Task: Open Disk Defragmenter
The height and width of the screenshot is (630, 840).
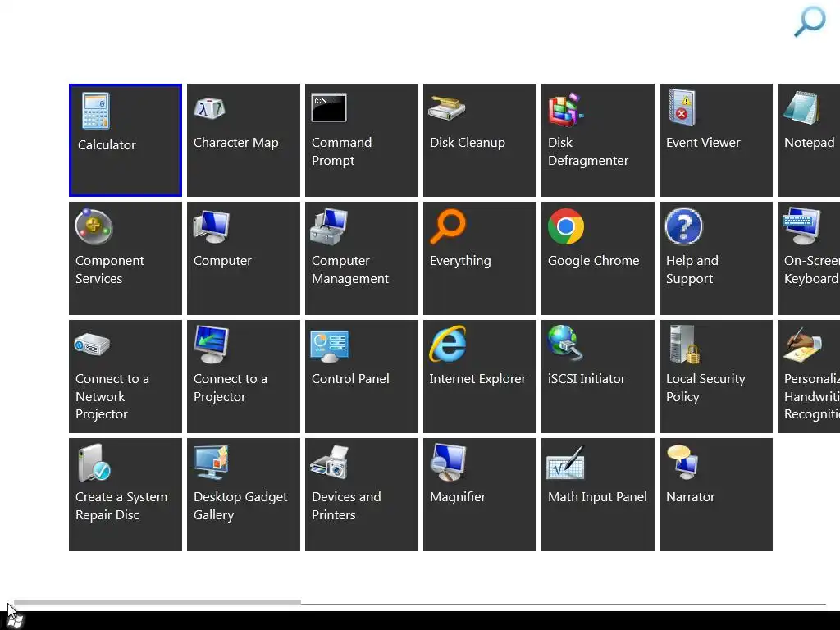Action: [598, 140]
